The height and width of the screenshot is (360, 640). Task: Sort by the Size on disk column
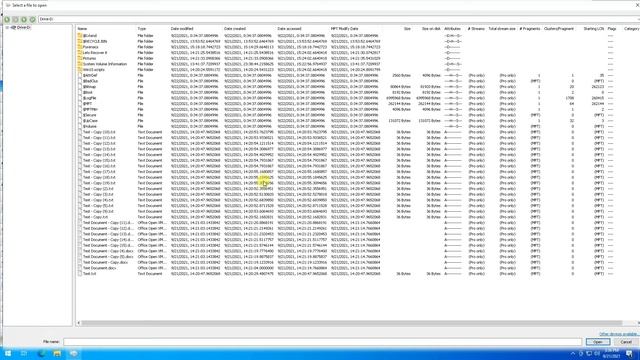pos(431,29)
